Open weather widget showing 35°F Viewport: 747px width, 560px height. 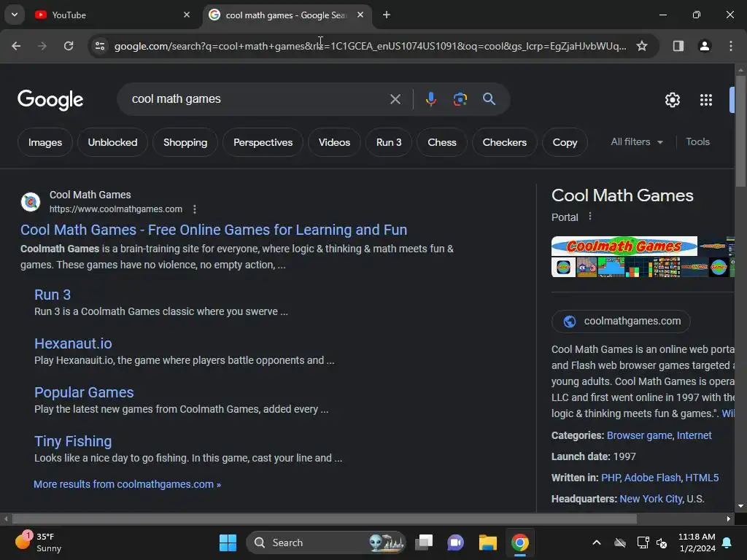pos(38,542)
